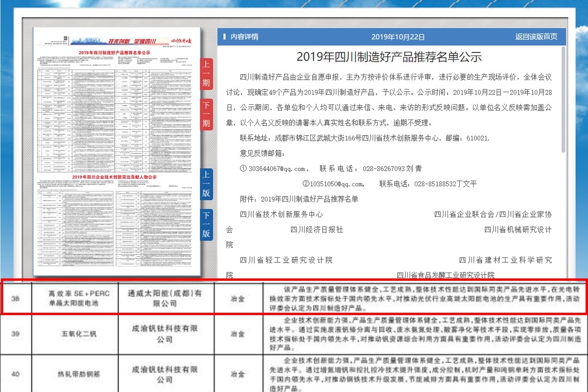Jump to next page with 下一版

(206, 224)
